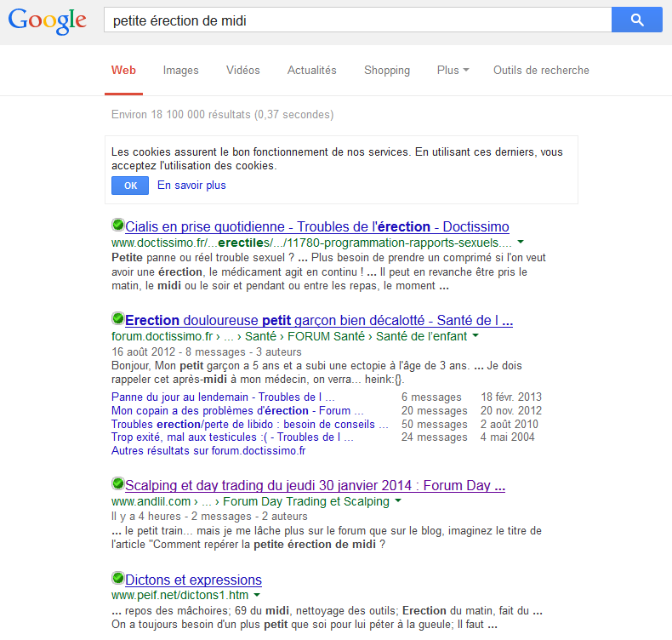
Task: Expand arrow next to forum.doctissimo.fr breadcrumb
Action: coord(476,335)
